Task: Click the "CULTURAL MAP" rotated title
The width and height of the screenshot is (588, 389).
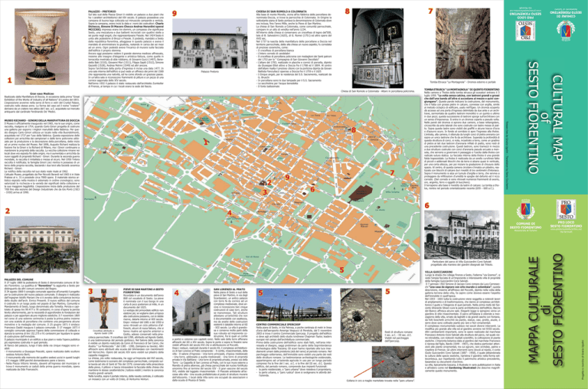Action: [557, 118]
